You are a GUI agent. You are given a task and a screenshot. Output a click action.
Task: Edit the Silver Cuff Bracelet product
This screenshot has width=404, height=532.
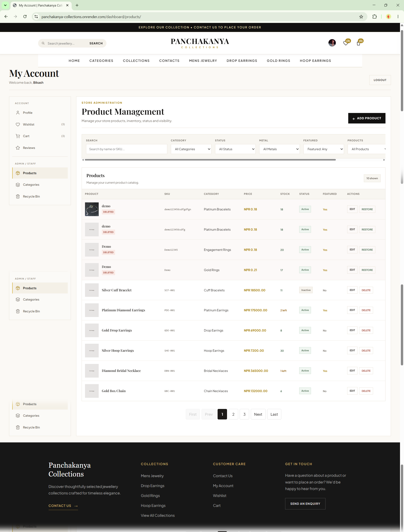[352, 290]
